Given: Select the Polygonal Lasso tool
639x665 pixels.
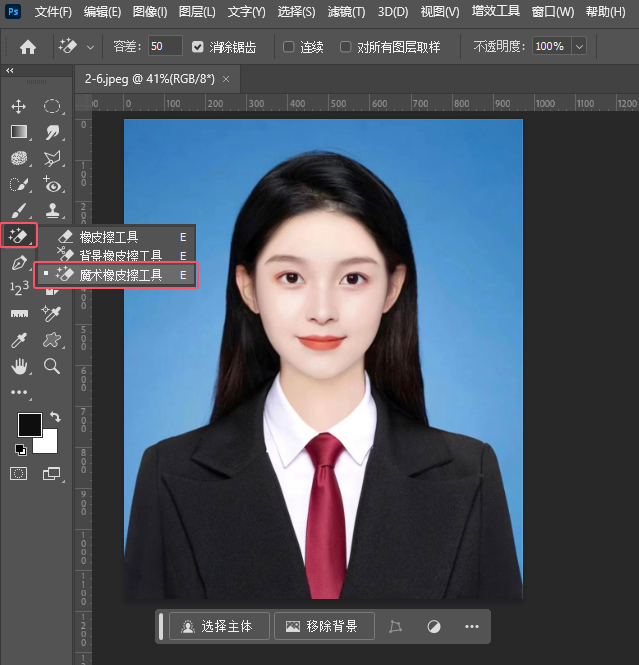Looking at the screenshot, I should 52,159.
